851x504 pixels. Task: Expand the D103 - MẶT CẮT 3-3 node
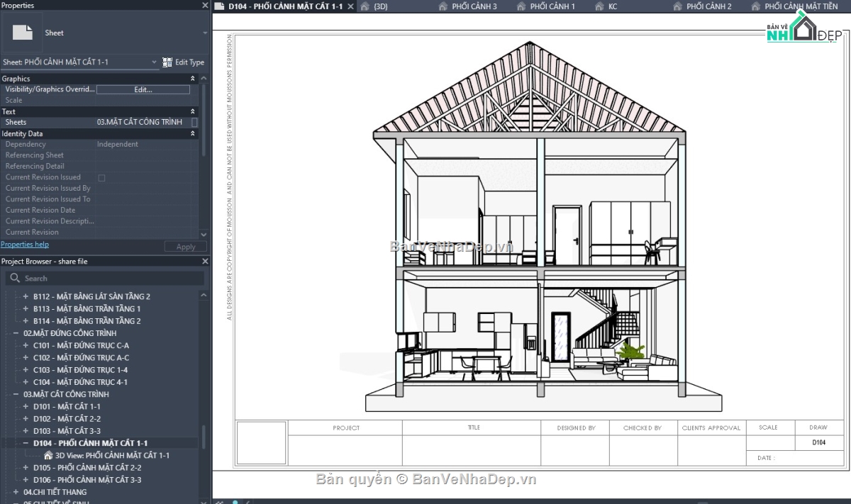coord(26,431)
